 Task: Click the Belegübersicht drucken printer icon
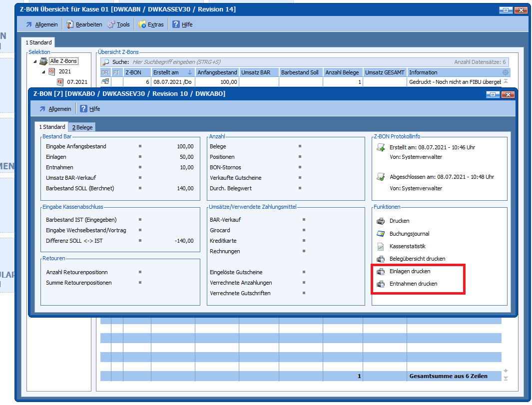(381, 259)
